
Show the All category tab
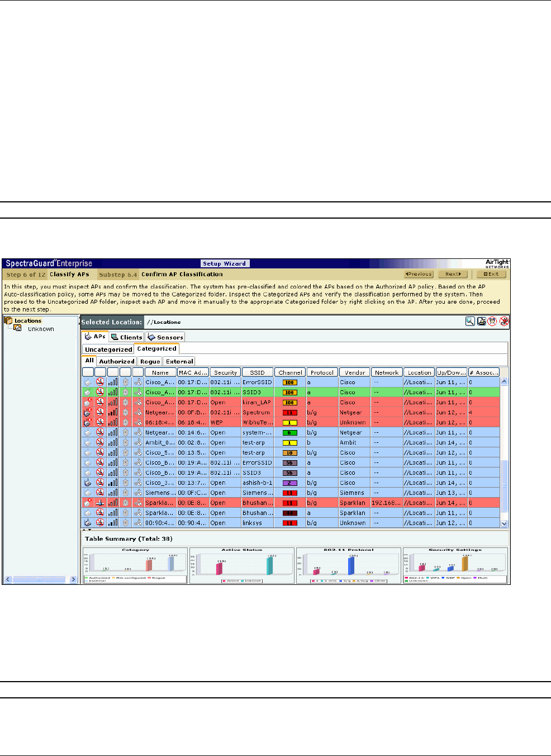pyautogui.click(x=89, y=361)
